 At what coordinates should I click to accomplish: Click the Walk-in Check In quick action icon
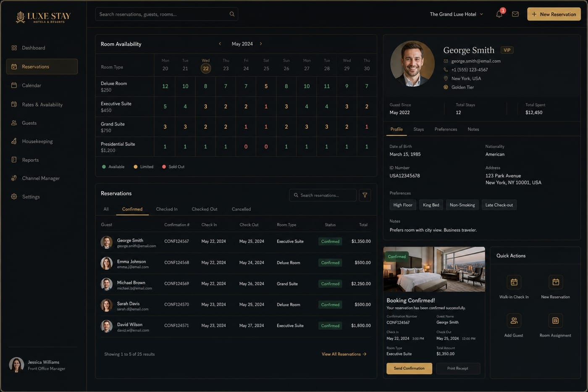pos(514,282)
